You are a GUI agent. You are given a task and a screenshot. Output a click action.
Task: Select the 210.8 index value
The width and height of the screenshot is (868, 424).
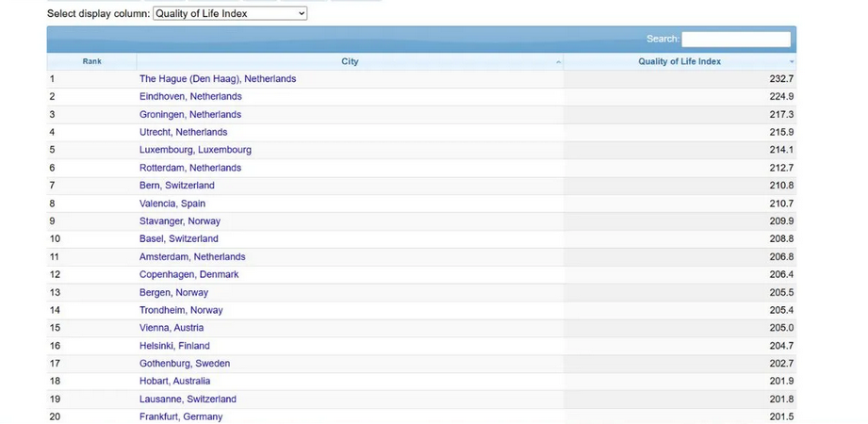click(781, 185)
